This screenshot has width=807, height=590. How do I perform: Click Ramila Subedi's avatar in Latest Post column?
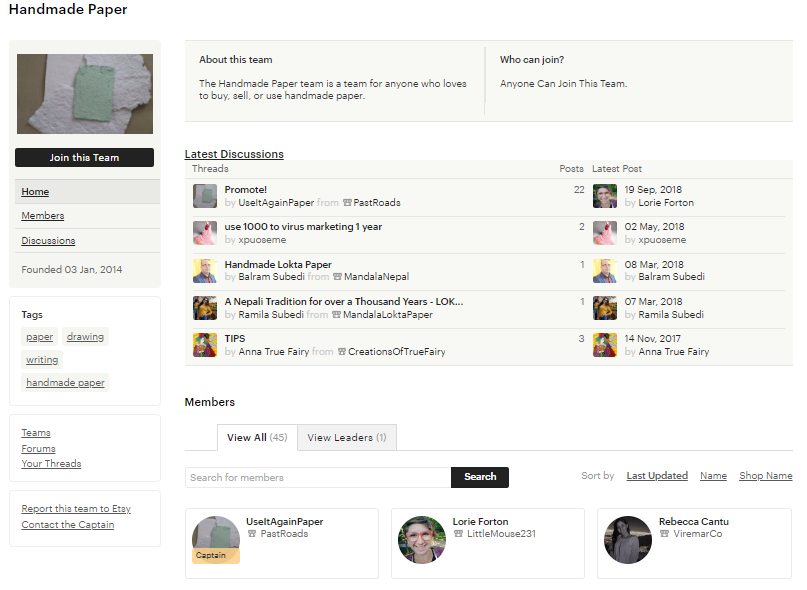(605, 308)
